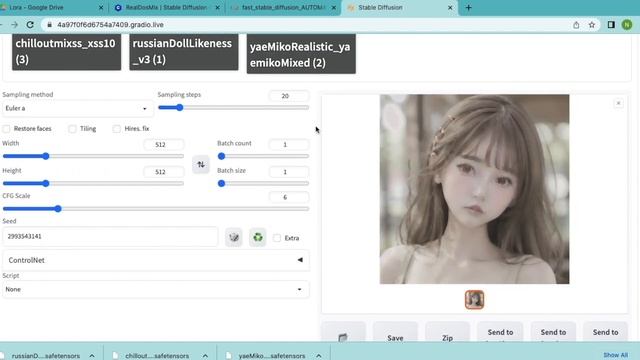Click the Batch count slider
This screenshot has height=360, width=640.
click(263, 156)
